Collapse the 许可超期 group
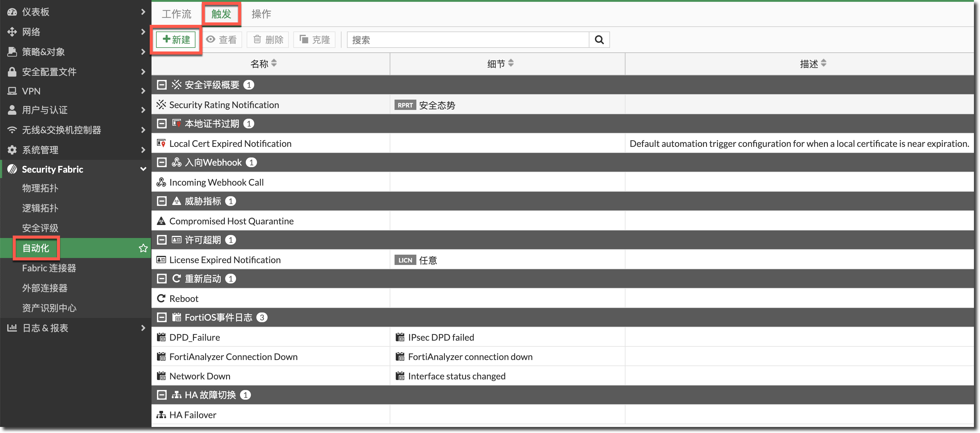980x433 pixels. [x=162, y=240]
